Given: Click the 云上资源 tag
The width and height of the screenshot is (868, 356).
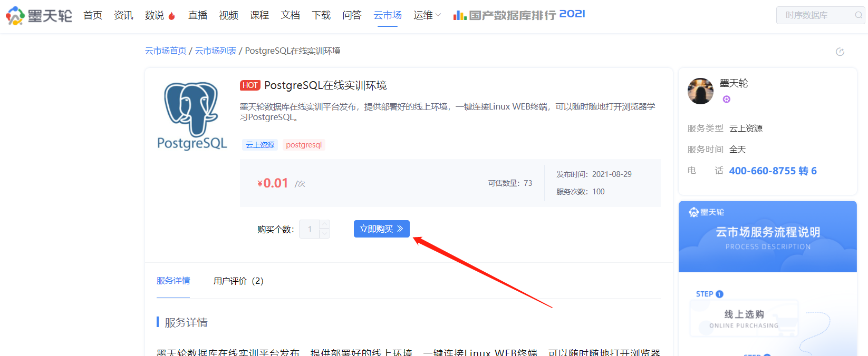Looking at the screenshot, I should click(260, 145).
